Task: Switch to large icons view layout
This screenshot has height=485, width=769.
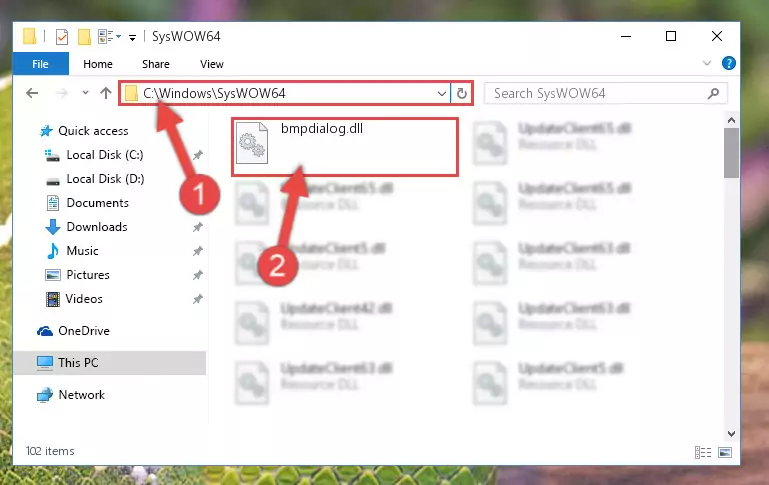Action: [725, 452]
